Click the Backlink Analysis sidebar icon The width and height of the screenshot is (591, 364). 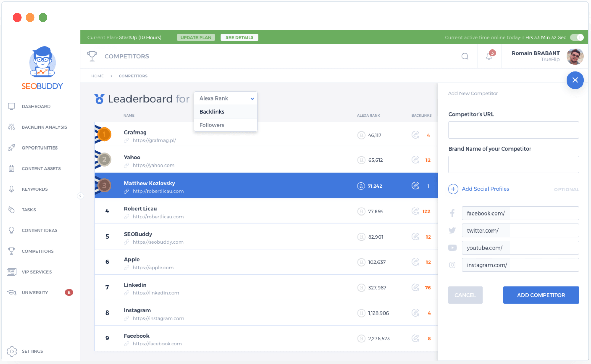11,127
